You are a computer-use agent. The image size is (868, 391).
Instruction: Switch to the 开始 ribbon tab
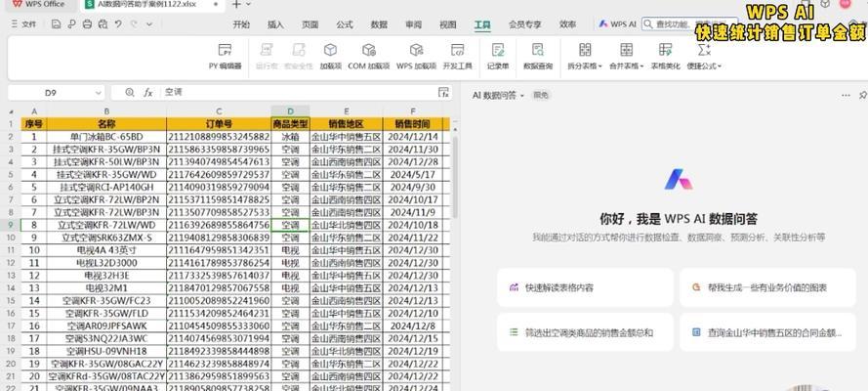point(241,24)
